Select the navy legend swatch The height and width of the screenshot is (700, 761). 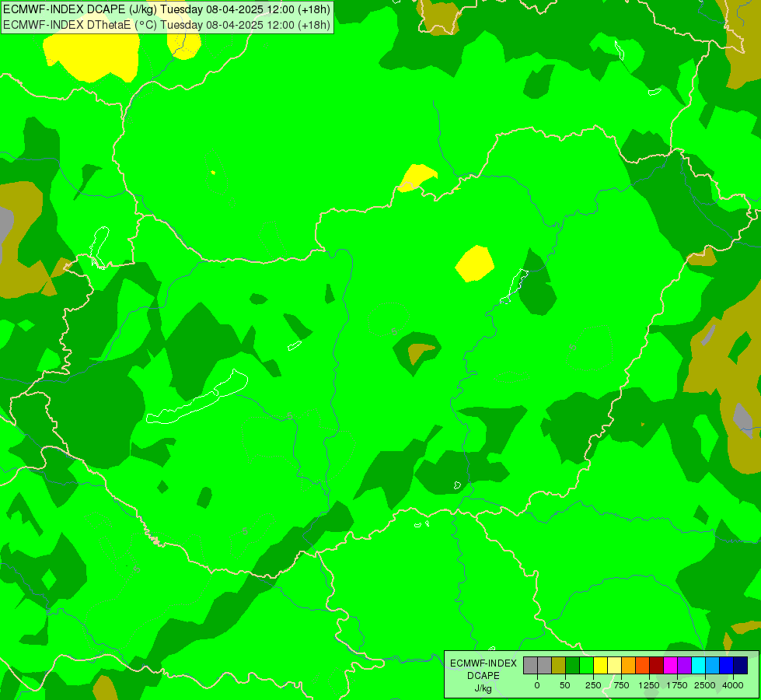coord(741,666)
